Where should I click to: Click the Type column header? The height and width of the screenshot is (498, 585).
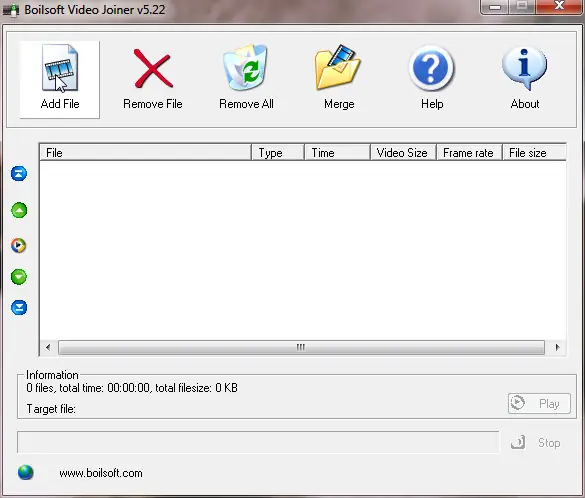(278, 153)
